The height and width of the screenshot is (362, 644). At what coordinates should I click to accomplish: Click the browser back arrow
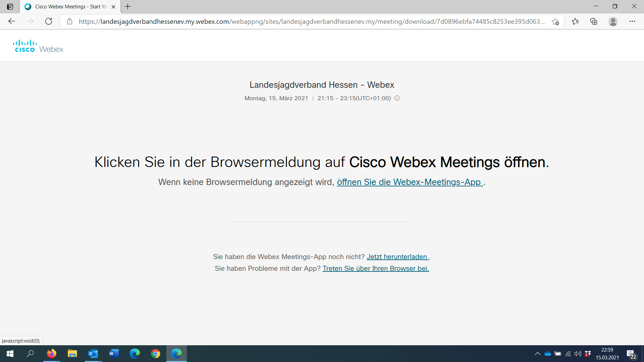coord(12,21)
